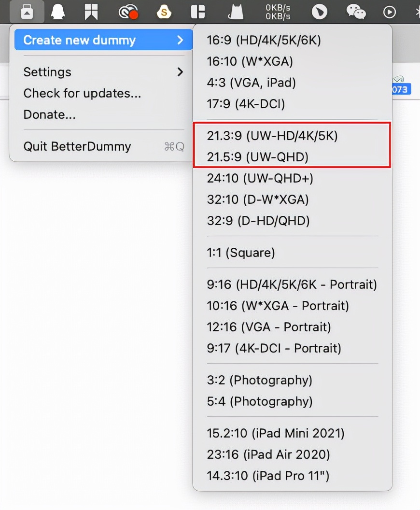Screen dimensions: 420x510
Task: Choose 12:16 (VGA - Portrait)
Action: [292, 327]
